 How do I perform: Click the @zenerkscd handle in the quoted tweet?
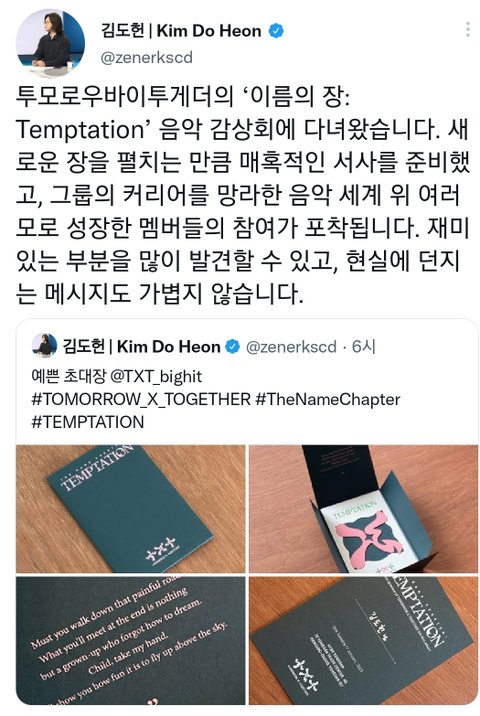291,347
